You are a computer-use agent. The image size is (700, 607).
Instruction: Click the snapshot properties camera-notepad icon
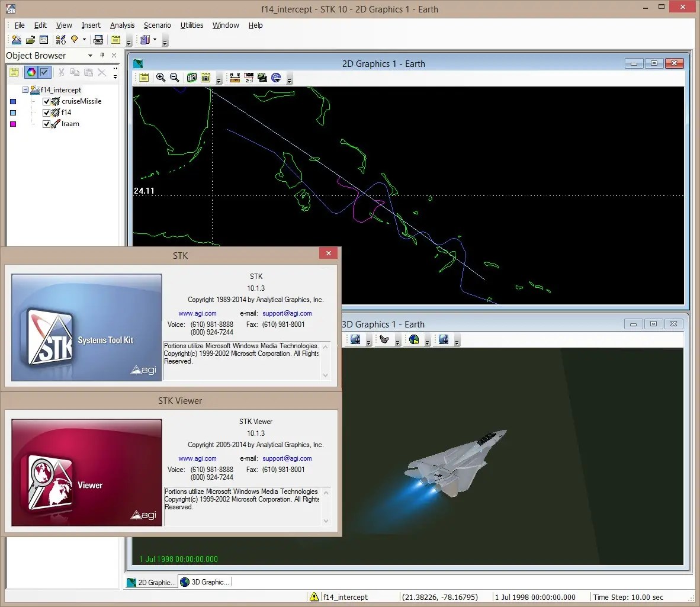205,78
